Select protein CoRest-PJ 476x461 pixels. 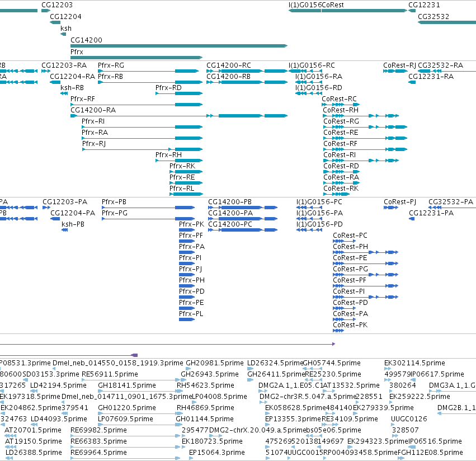point(391,208)
